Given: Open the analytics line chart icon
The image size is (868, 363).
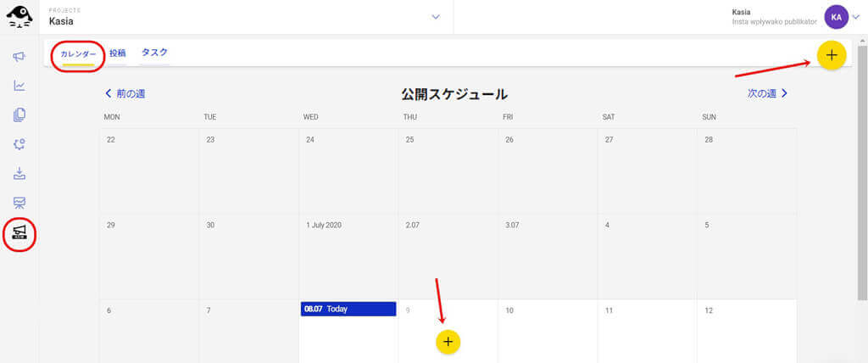Looking at the screenshot, I should click(x=19, y=86).
